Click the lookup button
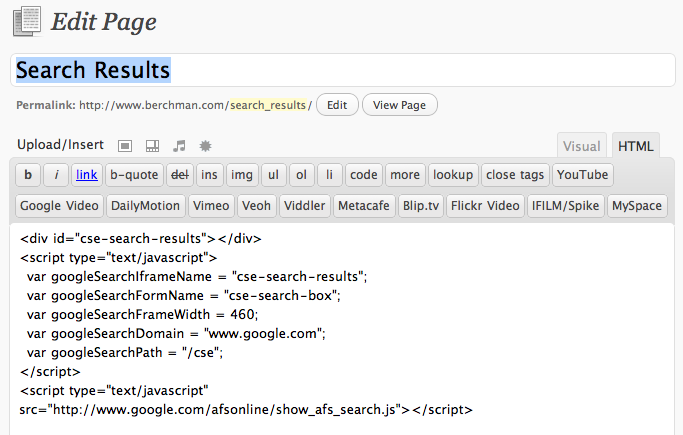The height and width of the screenshot is (435, 683). [453, 175]
